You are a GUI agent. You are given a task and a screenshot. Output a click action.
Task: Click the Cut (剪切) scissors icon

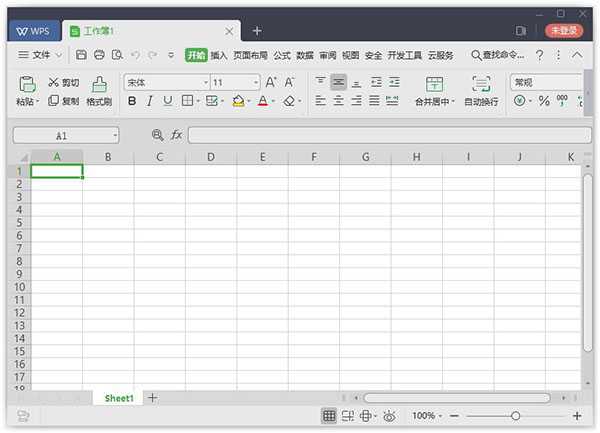54,82
